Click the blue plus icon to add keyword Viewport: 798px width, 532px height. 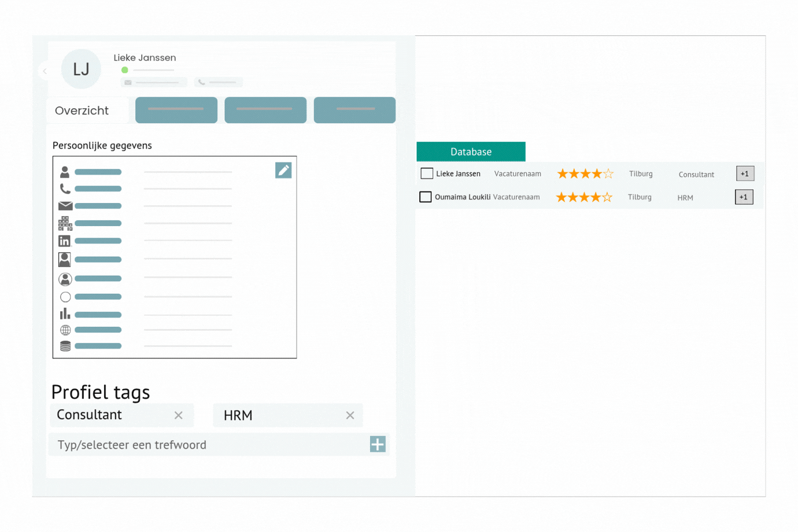(378, 444)
